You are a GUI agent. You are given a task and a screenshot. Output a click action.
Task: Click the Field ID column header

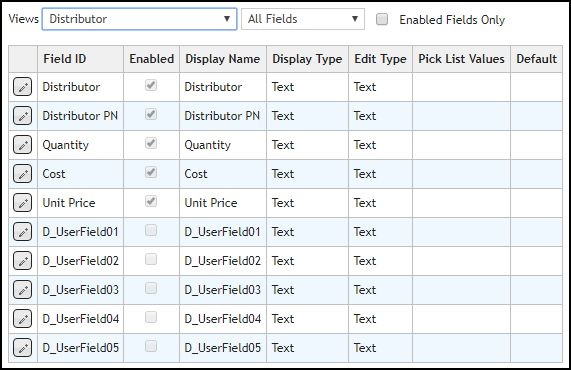tap(80, 59)
